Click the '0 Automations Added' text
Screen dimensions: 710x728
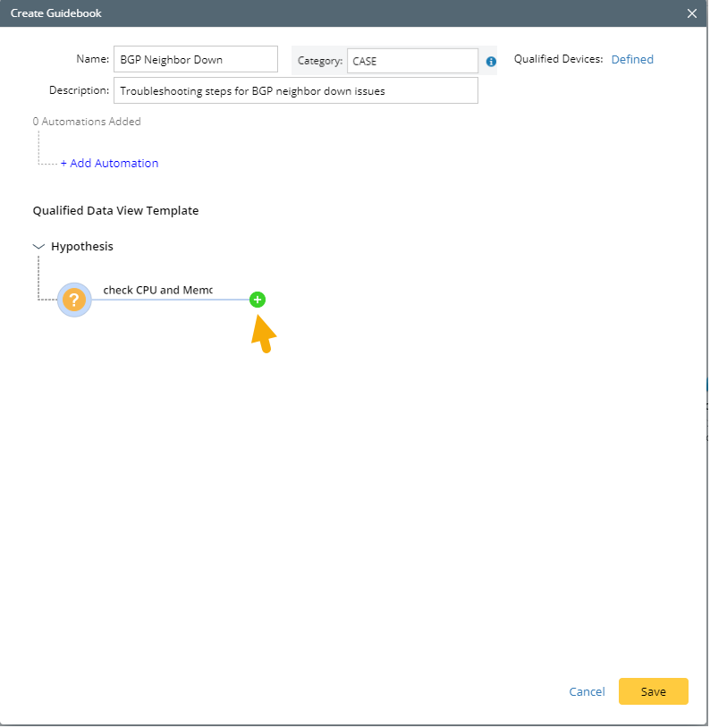click(x=87, y=121)
